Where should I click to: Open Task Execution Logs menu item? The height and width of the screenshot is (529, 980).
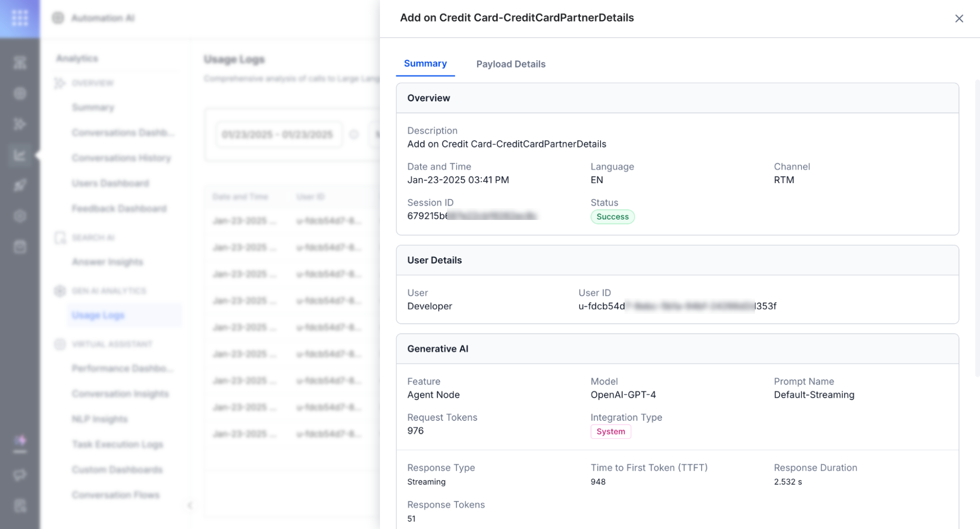[x=117, y=444]
